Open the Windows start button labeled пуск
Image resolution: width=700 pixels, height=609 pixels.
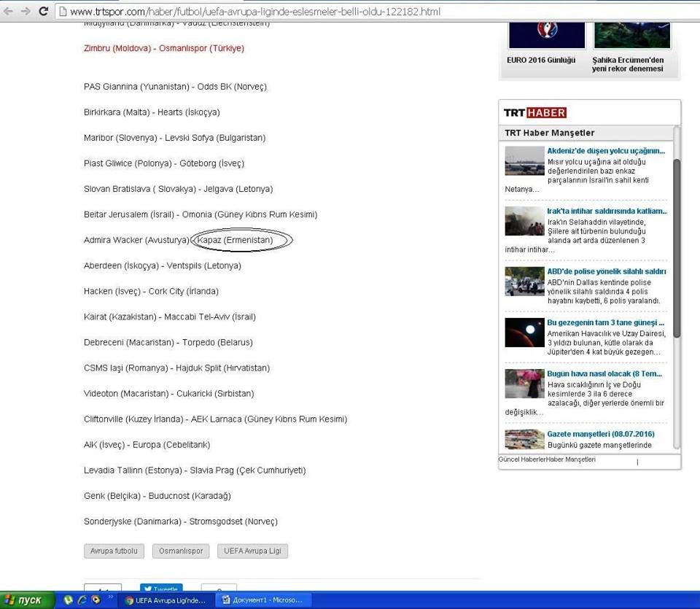tap(28, 600)
